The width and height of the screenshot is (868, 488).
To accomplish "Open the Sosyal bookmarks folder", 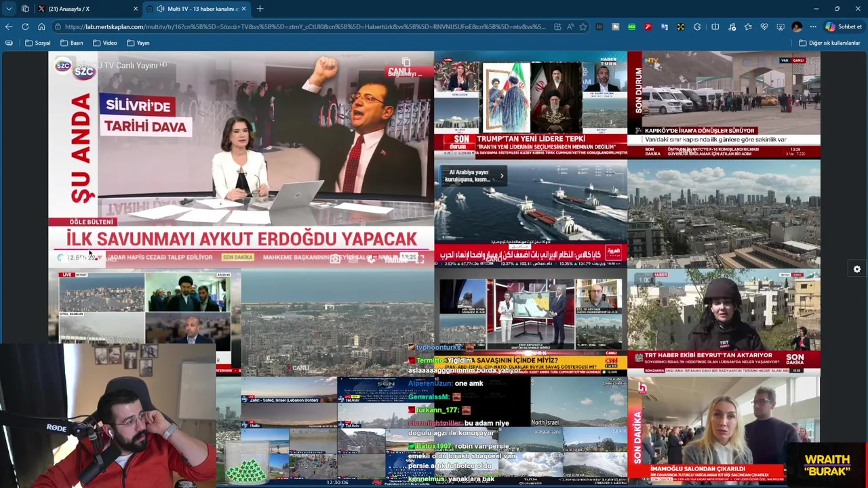I will click(x=38, y=43).
